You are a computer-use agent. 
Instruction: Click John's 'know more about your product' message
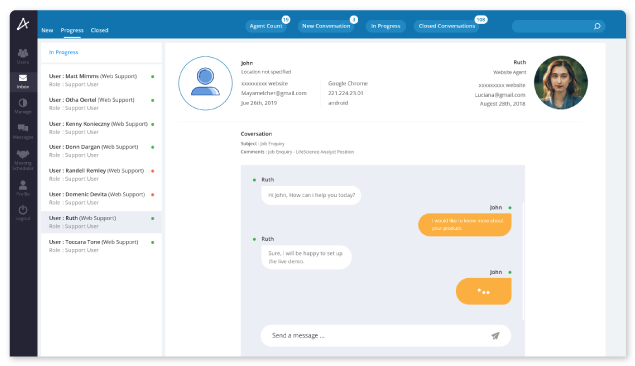[465, 225]
